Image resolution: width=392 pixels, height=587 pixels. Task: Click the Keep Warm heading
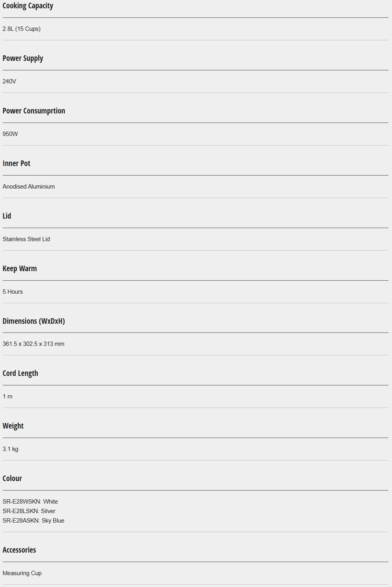20,269
